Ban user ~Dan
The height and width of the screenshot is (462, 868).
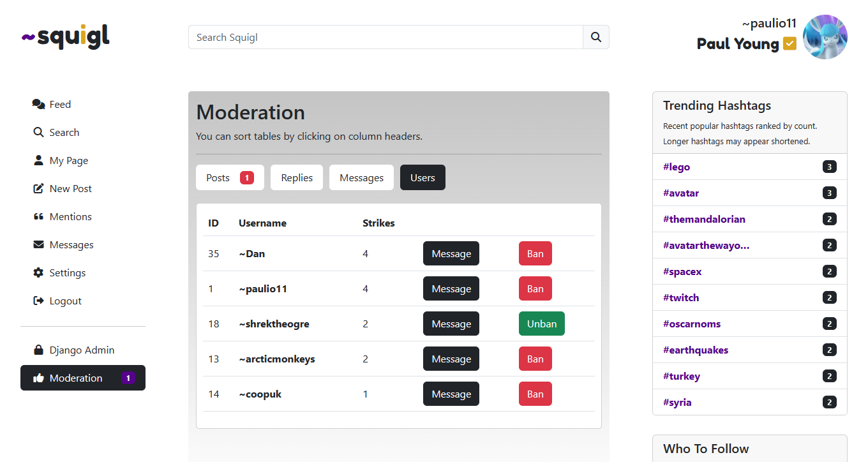tap(535, 253)
